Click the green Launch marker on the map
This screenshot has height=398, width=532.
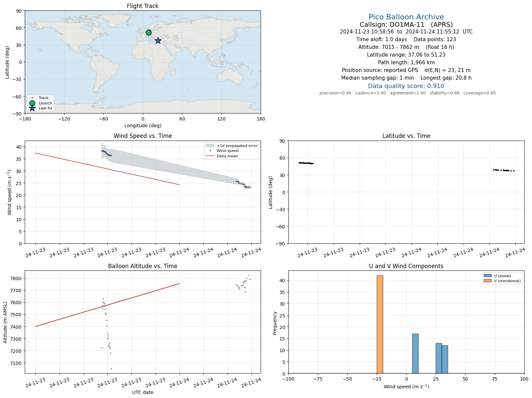(x=149, y=32)
